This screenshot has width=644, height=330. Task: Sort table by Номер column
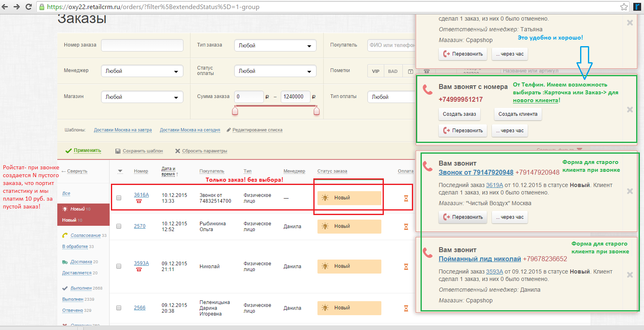pos(141,171)
